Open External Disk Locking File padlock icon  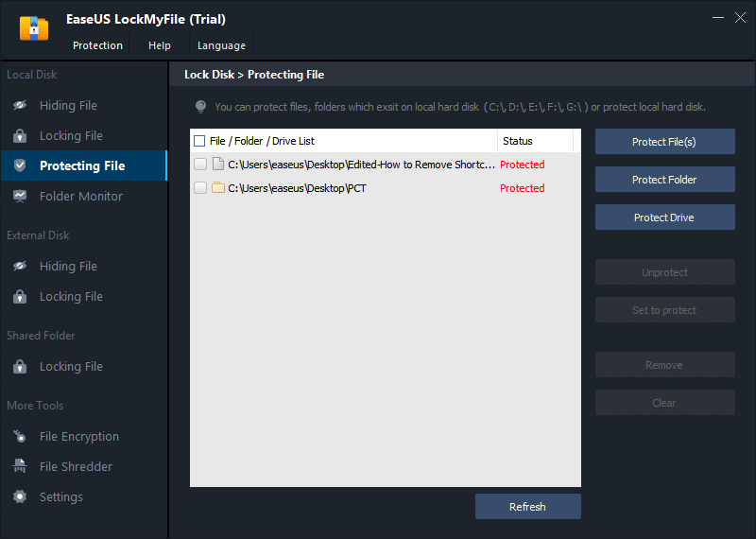click(x=20, y=296)
